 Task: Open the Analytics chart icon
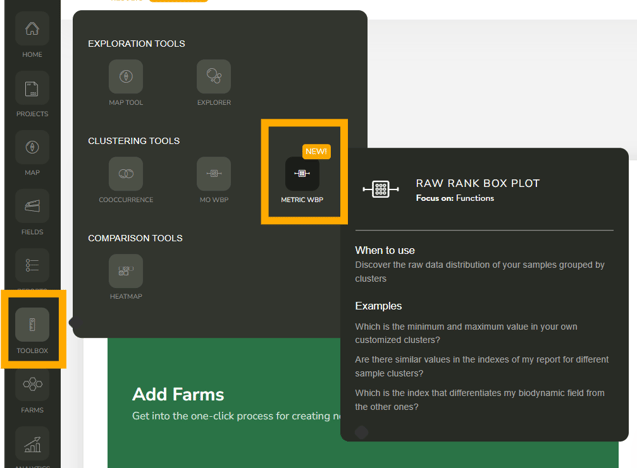click(x=32, y=445)
